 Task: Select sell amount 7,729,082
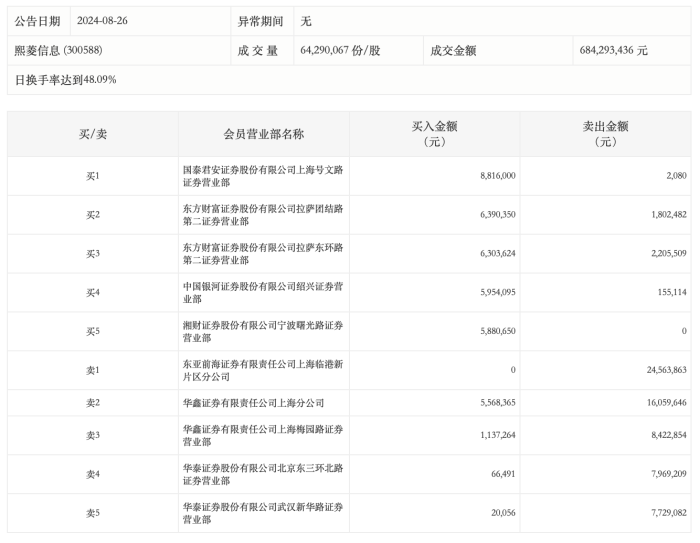[669, 513]
